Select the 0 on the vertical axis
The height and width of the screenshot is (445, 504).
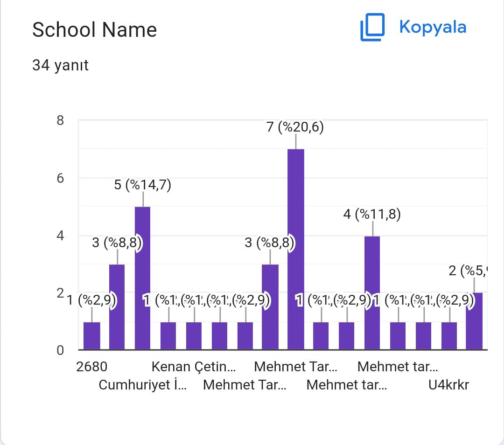60,350
